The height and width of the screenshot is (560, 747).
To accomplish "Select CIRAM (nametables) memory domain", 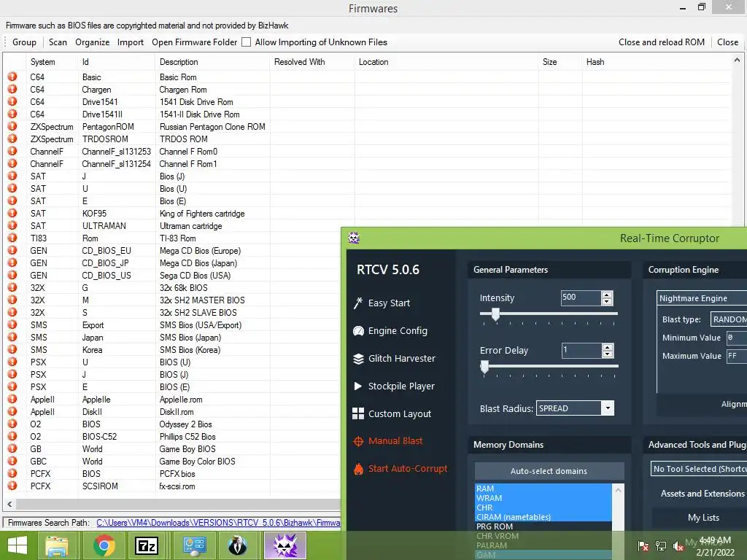I will pos(543,517).
